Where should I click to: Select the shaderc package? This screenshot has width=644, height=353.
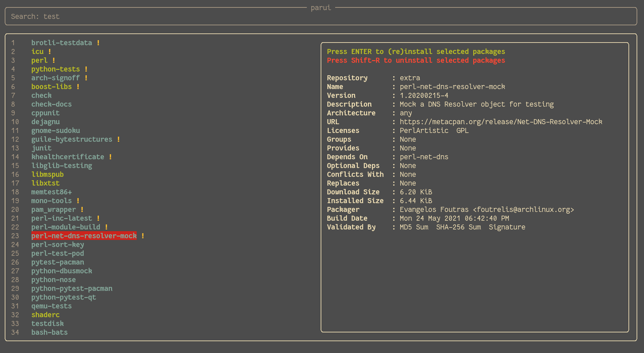pyautogui.click(x=46, y=315)
